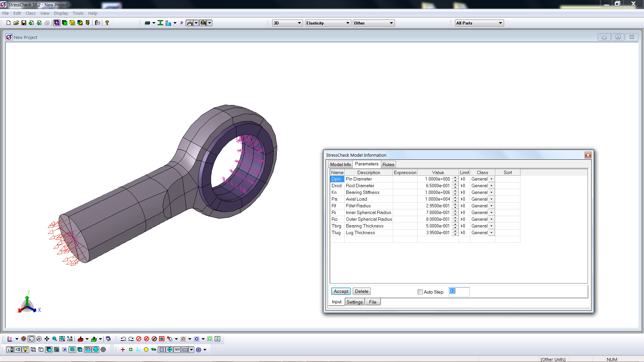Click the Undo icon in the lower toolbar

(x=123, y=339)
